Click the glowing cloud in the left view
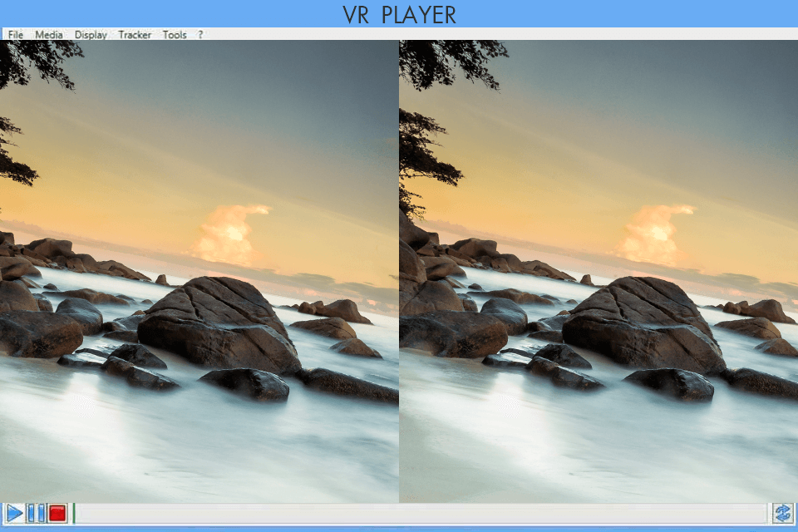The image size is (798, 532). point(227,233)
